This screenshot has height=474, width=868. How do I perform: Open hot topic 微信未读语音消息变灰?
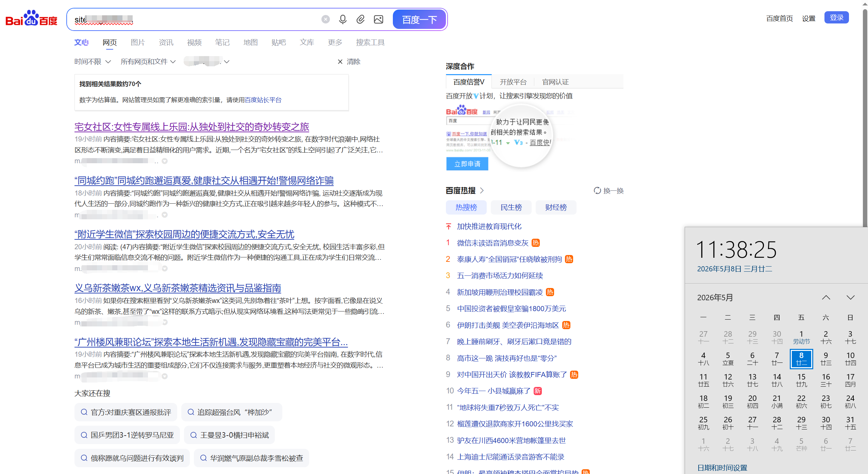pos(493,243)
